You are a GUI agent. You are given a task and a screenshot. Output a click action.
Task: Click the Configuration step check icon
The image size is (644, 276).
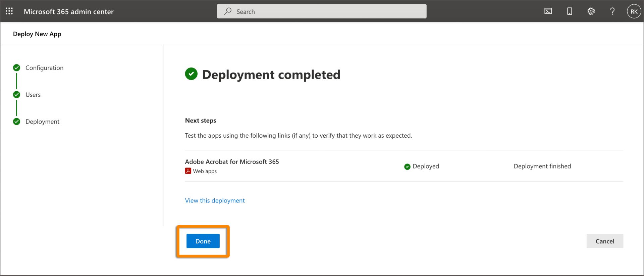[16, 68]
